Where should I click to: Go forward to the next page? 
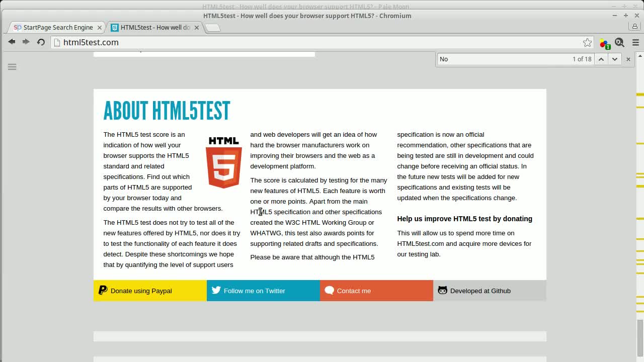[x=26, y=42]
